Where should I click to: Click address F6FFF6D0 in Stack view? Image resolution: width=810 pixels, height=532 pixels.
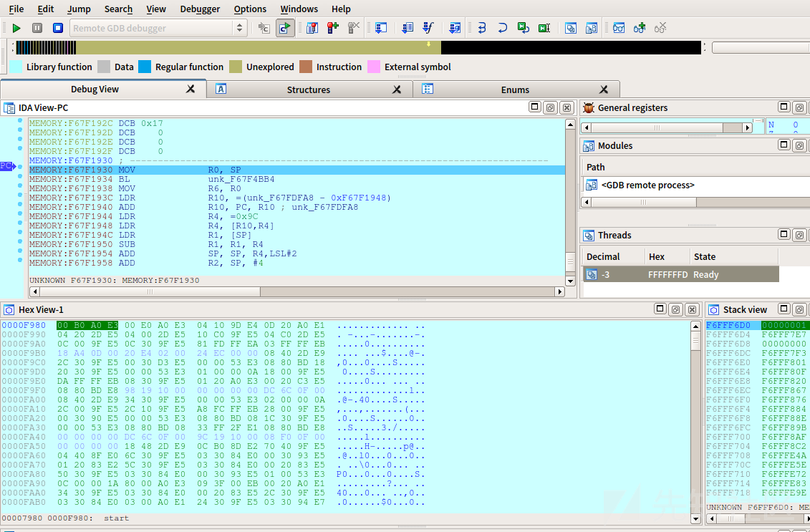726,324
